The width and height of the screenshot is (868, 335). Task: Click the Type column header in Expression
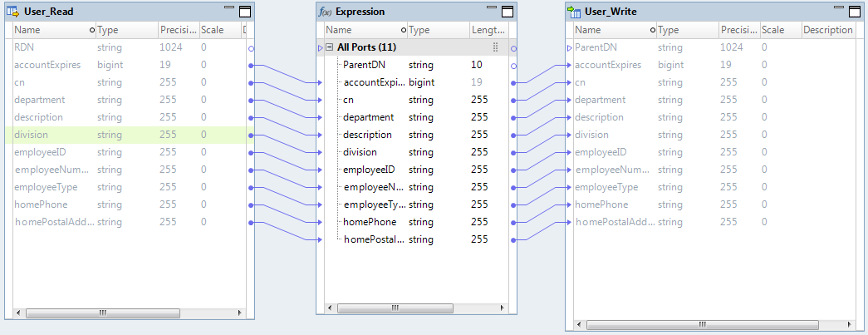(436, 29)
